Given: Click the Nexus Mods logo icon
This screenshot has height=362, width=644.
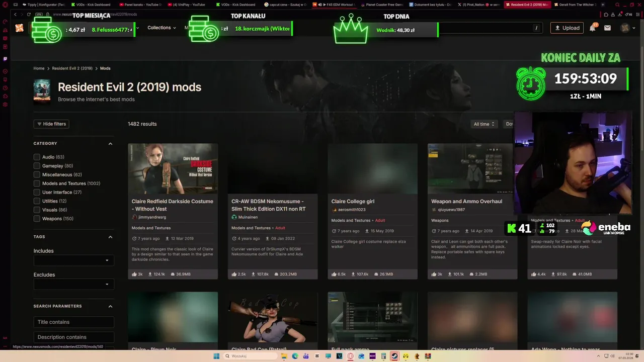Looking at the screenshot, I should coord(19,28).
